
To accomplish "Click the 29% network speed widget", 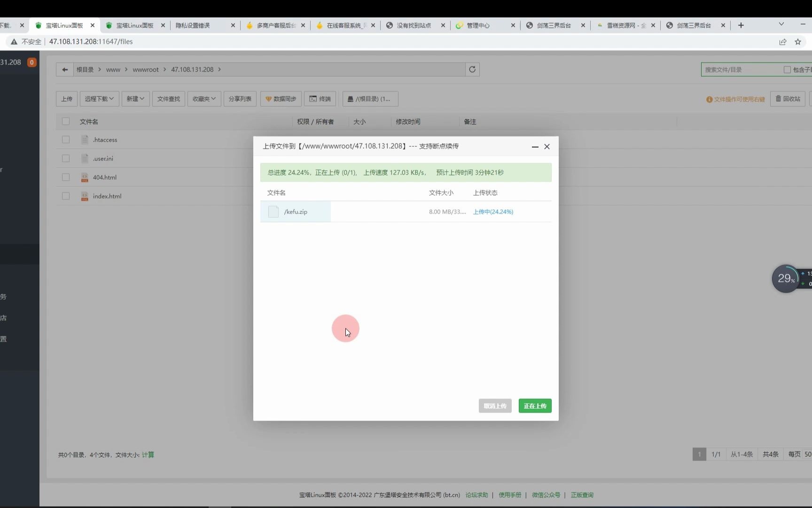I will click(786, 278).
